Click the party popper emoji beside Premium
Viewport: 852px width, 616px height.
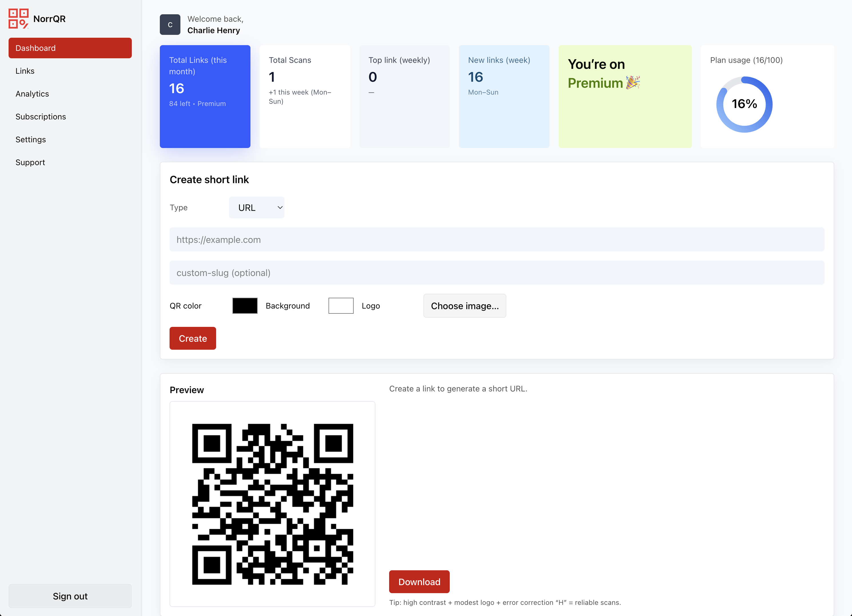[633, 83]
